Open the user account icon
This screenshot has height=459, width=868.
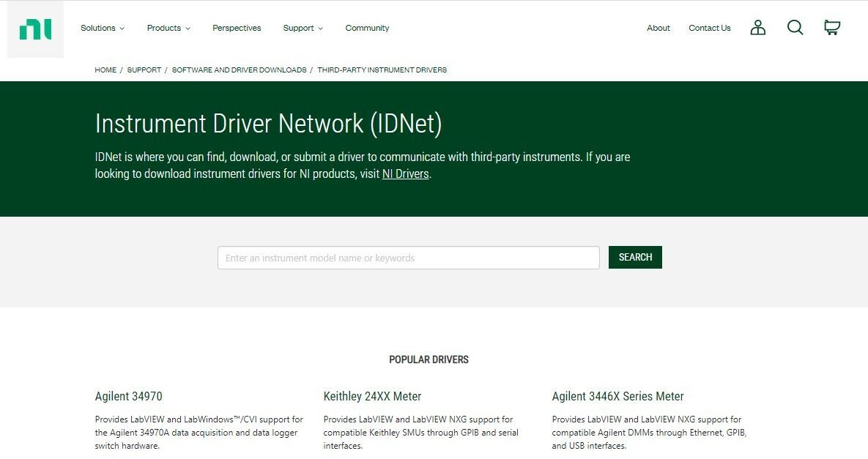click(x=758, y=28)
